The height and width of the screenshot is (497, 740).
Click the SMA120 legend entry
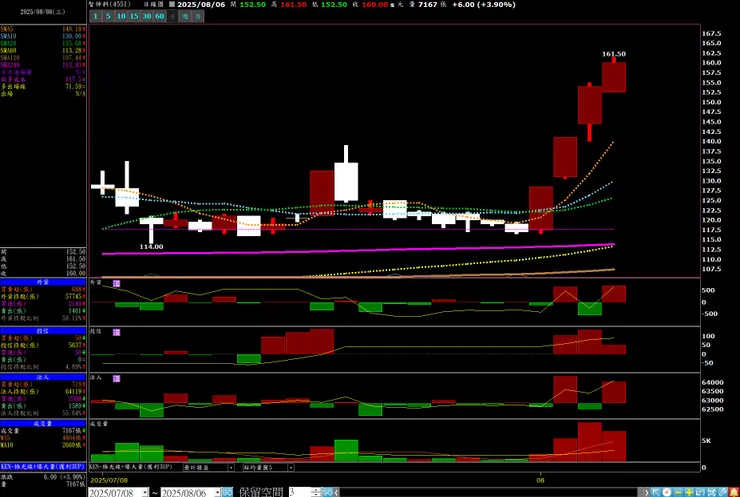click(43, 58)
